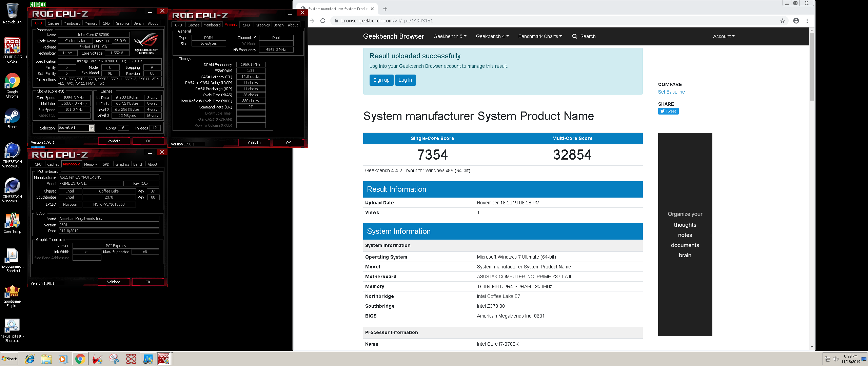Click the ASUS red wing taskbar icon
This screenshot has height=366, width=868.
98,359
